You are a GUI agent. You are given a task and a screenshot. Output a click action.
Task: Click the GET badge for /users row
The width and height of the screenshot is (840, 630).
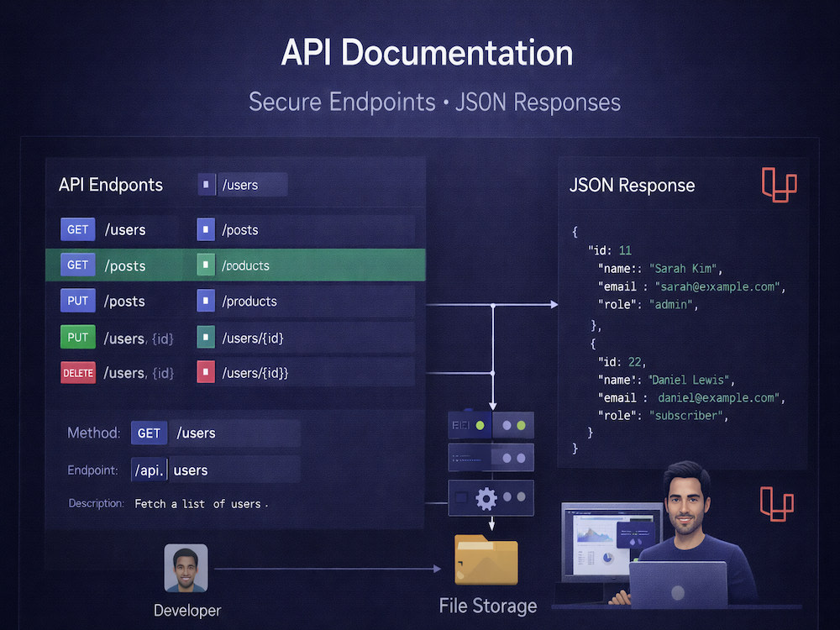click(77, 229)
